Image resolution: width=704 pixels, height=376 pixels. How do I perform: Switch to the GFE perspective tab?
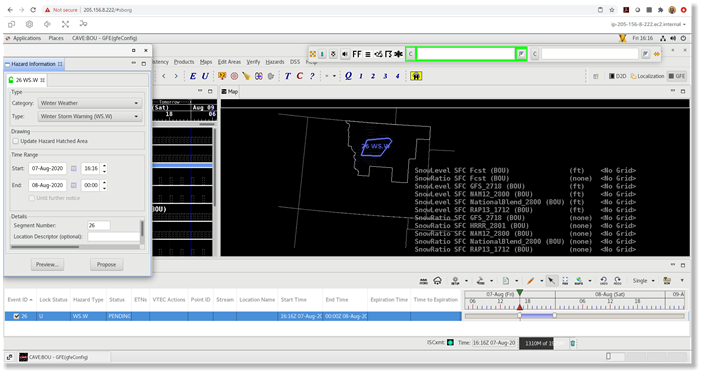coord(677,76)
